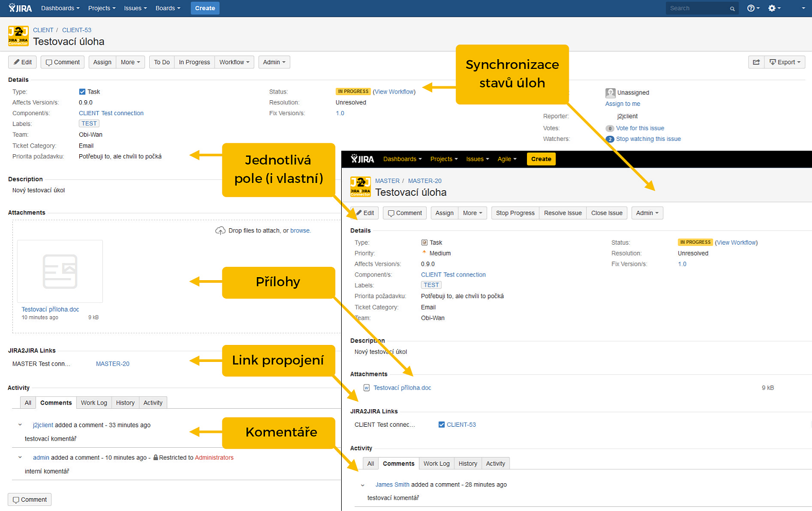This screenshot has width=812, height=511.
Task: Click the CLIENT project J2J avatar icon
Action: pyautogui.click(x=18, y=36)
